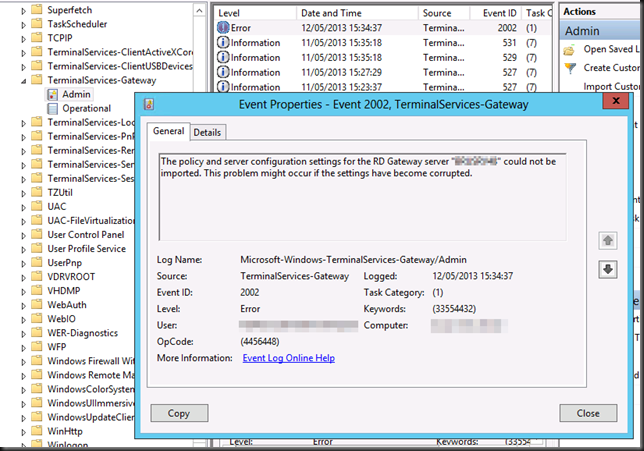
Task: Expand the User Control Panel node
Action: [x=23, y=236]
